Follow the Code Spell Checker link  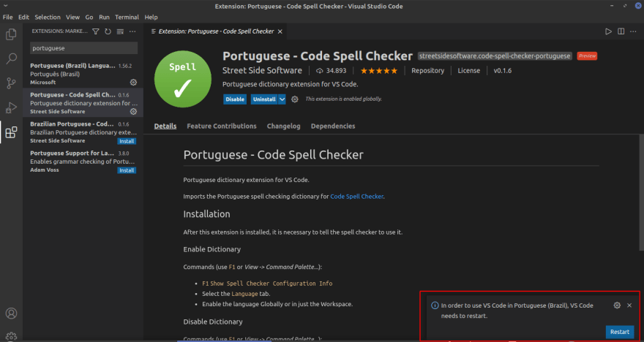pos(357,197)
